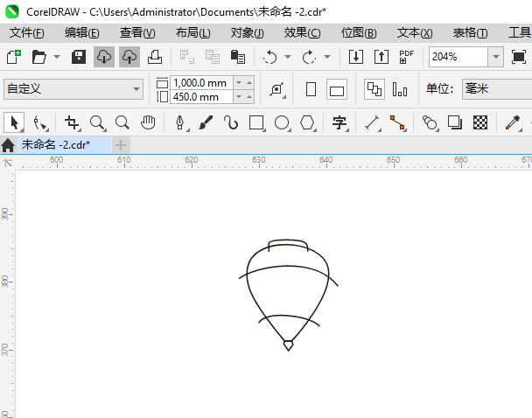Select the Pen nib tool
532x418 pixels.
click(x=180, y=122)
